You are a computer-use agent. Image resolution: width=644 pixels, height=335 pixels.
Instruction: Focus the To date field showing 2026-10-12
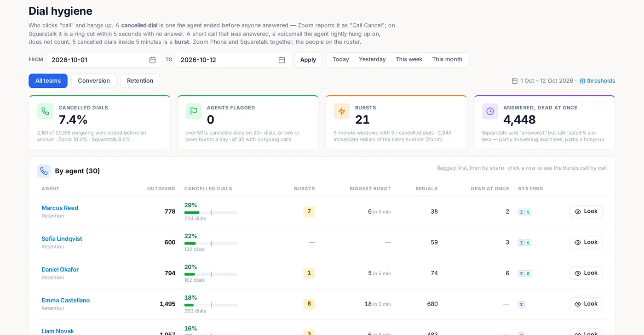[233, 60]
